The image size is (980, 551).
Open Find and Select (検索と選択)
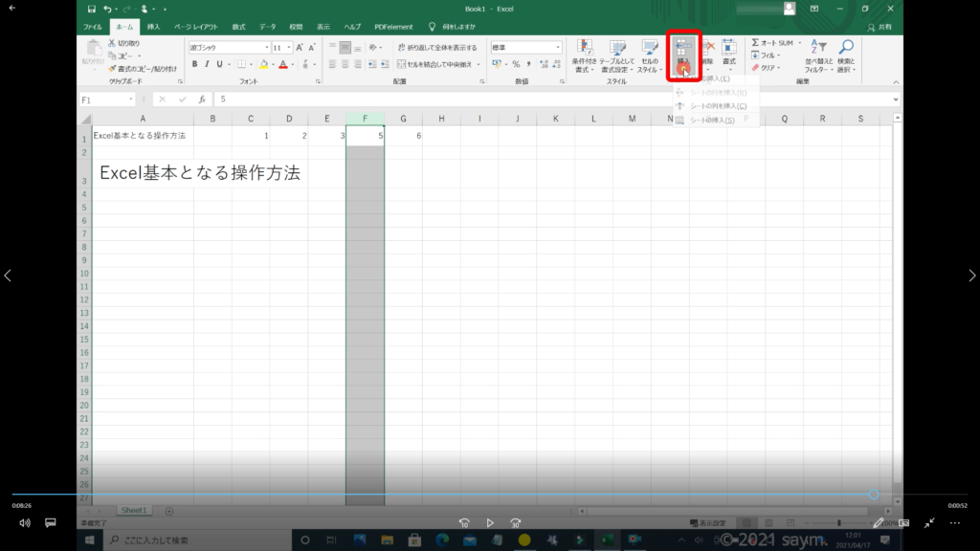(845, 55)
